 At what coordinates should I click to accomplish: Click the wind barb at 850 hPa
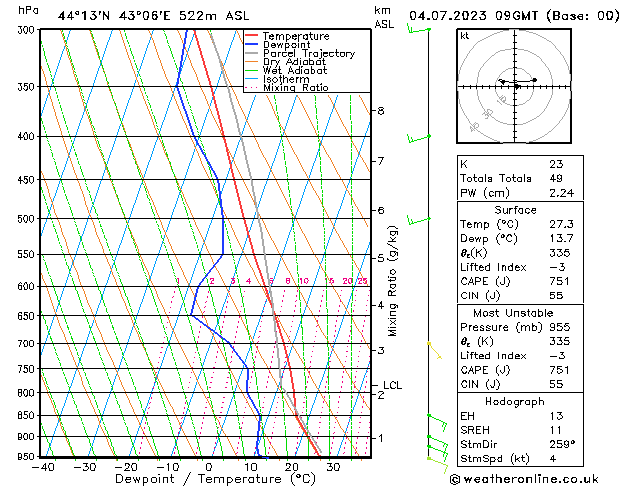pyautogui.click(x=438, y=423)
